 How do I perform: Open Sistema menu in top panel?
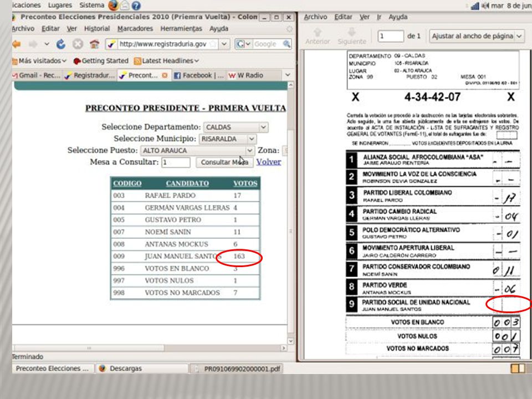[91, 5]
